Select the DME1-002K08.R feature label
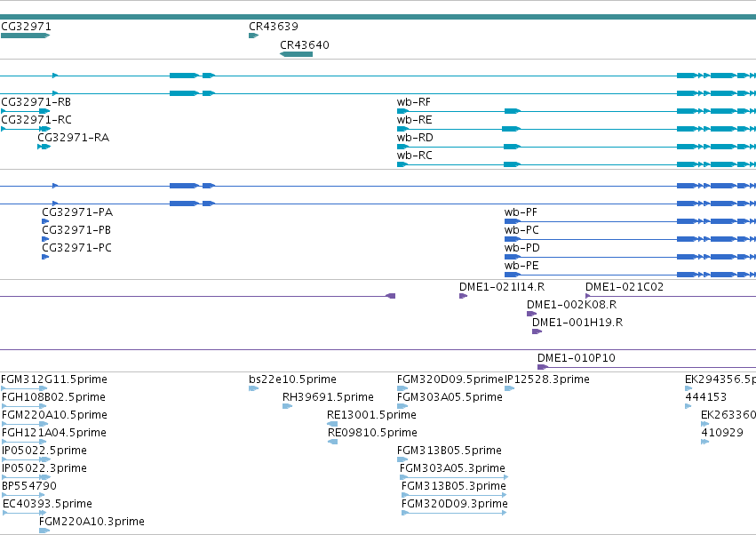 click(571, 305)
